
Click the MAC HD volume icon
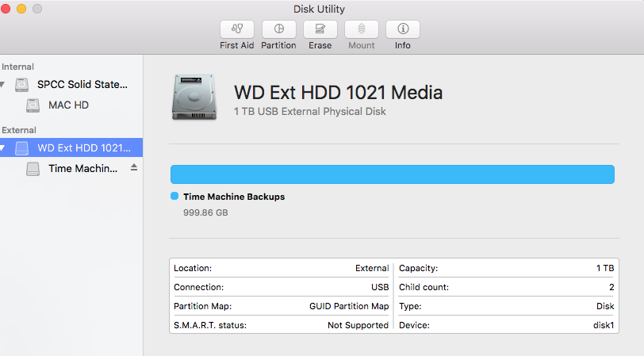33,105
